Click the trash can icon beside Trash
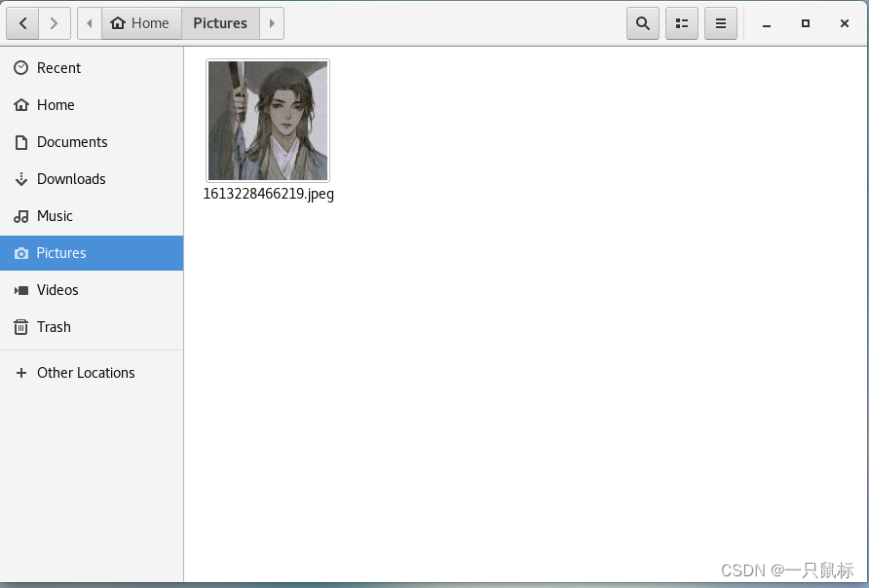 (21, 327)
